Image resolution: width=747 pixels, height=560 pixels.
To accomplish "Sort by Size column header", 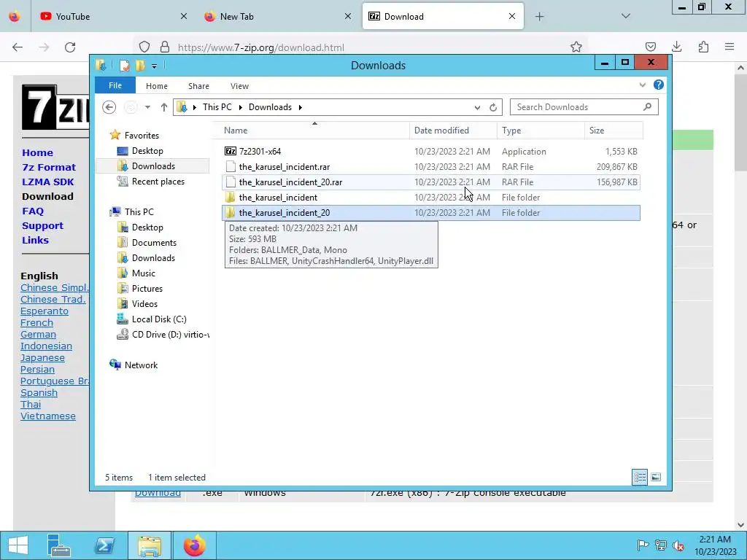I will [x=614, y=130].
